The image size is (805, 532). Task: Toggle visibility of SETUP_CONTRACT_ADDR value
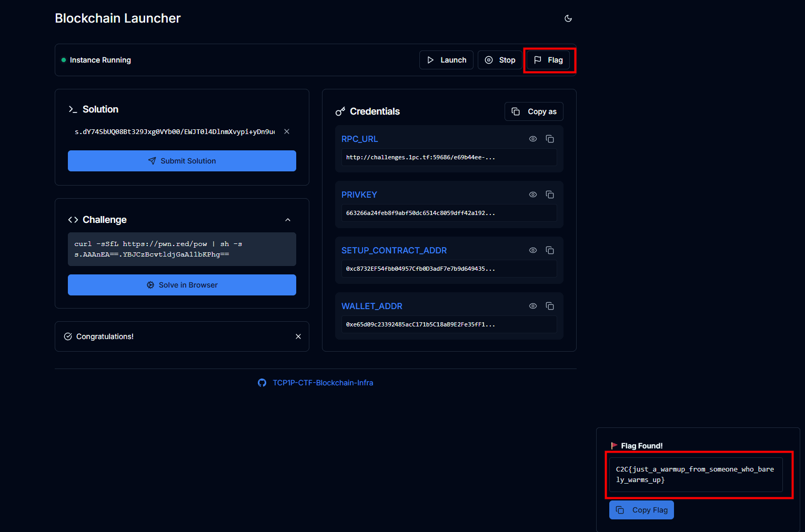(x=533, y=250)
